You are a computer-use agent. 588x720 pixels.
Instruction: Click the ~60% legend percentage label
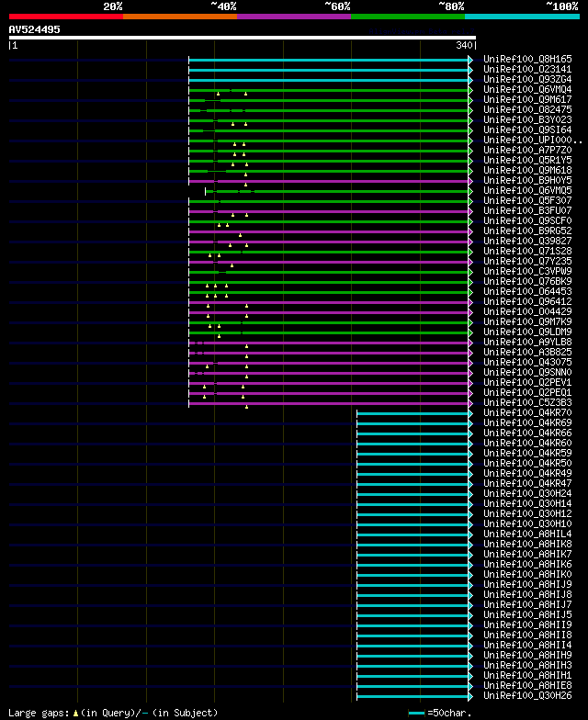click(x=337, y=6)
